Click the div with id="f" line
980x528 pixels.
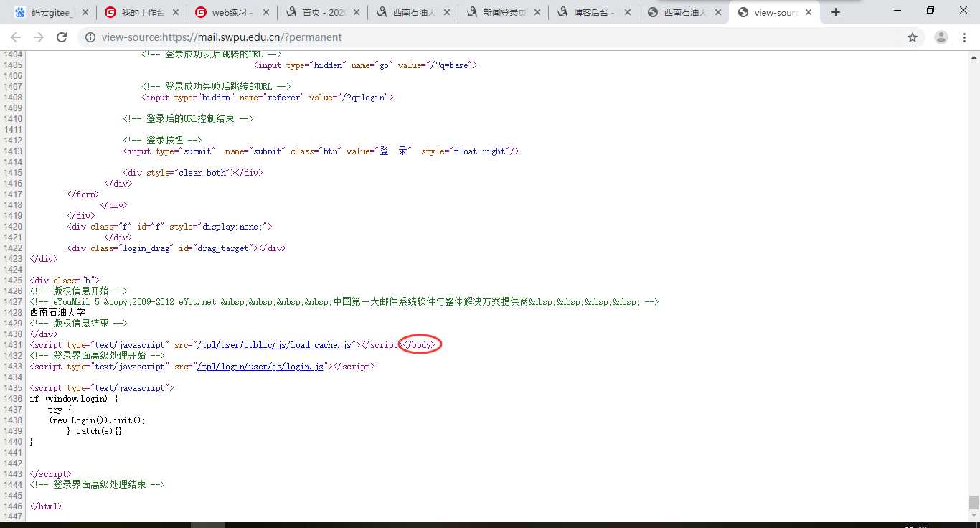coord(169,227)
